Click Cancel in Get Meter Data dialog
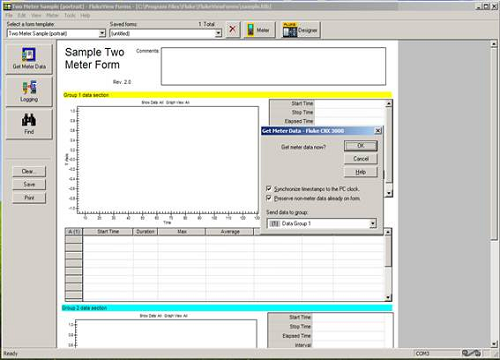Image resolution: width=500 pixels, height=360 pixels. pos(361,159)
